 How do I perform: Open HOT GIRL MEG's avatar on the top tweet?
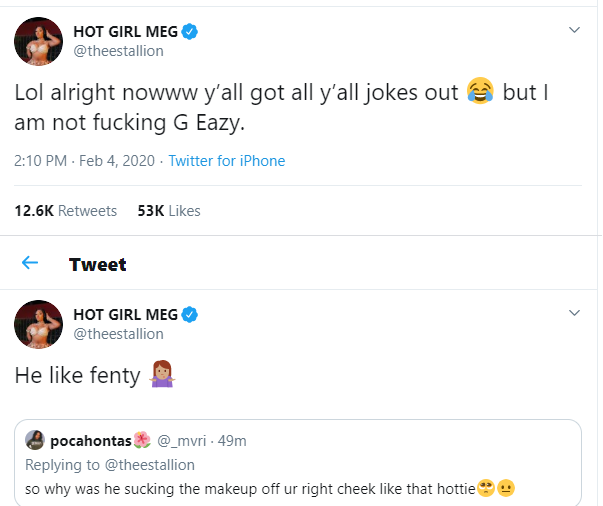coord(38,41)
